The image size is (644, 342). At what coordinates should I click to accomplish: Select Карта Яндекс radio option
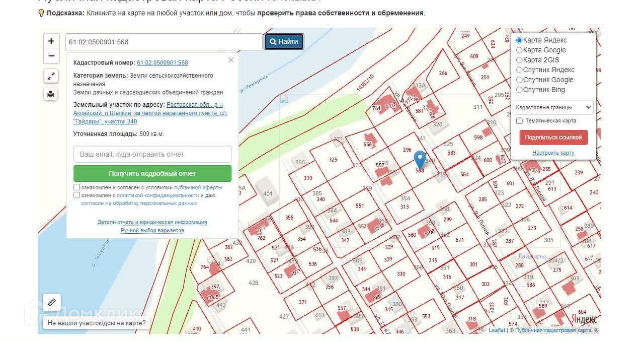pyautogui.click(x=519, y=40)
